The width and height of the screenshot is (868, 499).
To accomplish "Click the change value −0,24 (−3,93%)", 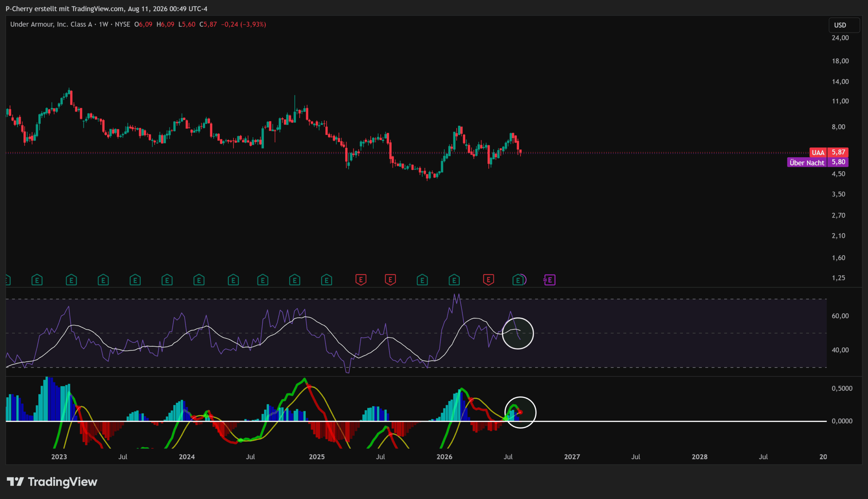I will (x=244, y=24).
